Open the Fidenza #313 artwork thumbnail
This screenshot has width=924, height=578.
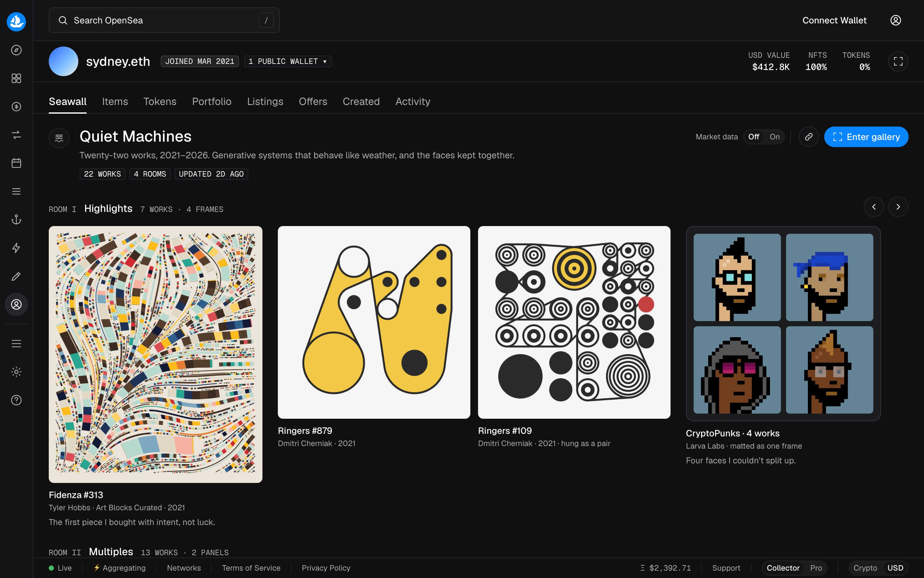click(155, 355)
